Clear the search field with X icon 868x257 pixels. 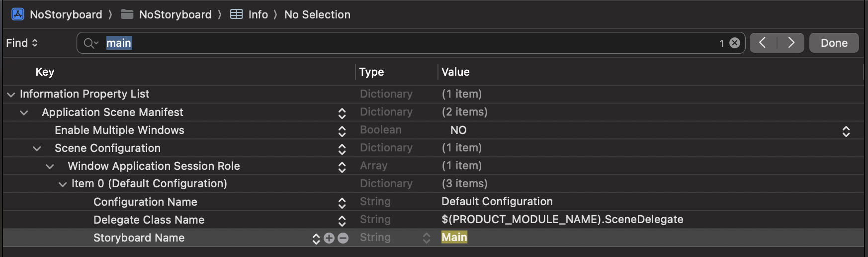point(735,43)
